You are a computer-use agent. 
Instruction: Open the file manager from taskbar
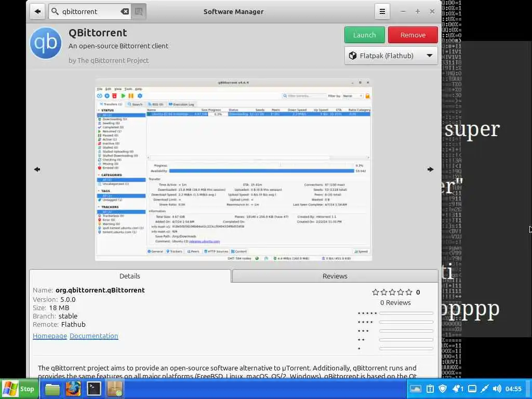tap(52, 389)
